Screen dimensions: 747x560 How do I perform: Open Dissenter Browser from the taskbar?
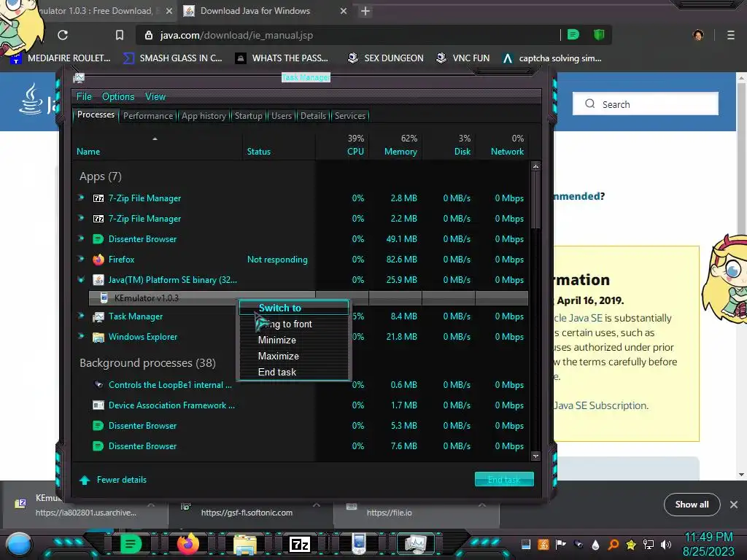pyautogui.click(x=131, y=543)
